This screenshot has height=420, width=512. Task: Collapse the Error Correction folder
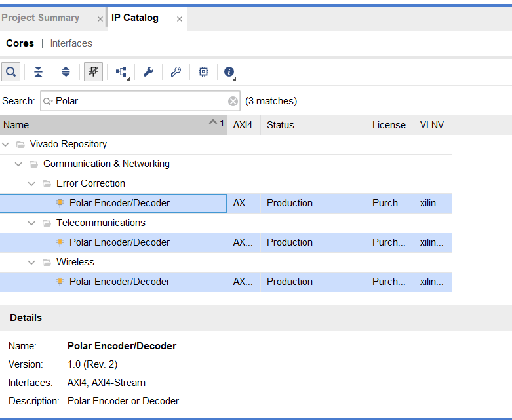(31, 183)
